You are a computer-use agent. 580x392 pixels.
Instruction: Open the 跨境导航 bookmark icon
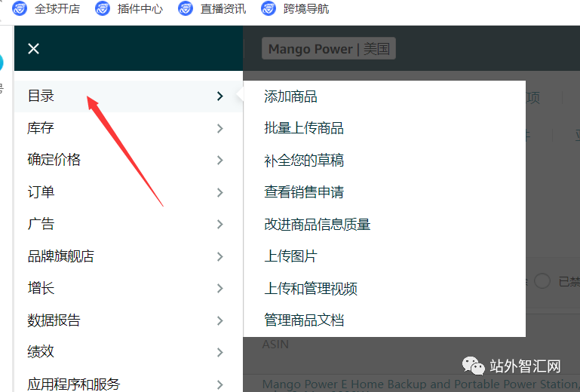click(x=269, y=8)
